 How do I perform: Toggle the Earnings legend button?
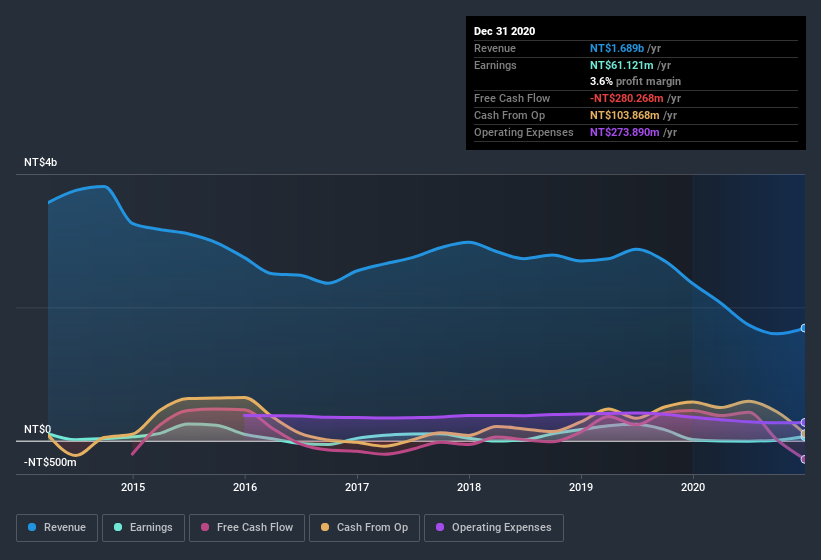(143, 528)
